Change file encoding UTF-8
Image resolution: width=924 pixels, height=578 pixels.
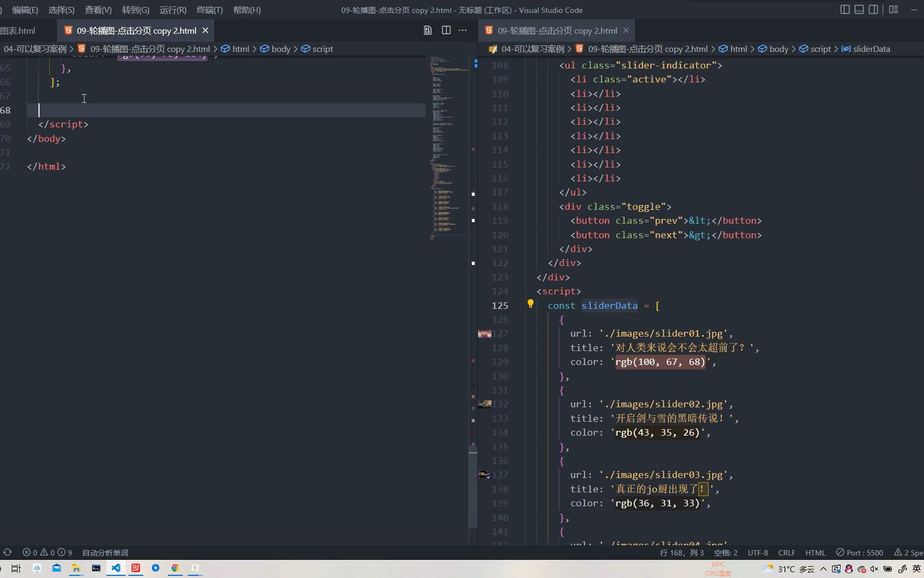click(758, 552)
